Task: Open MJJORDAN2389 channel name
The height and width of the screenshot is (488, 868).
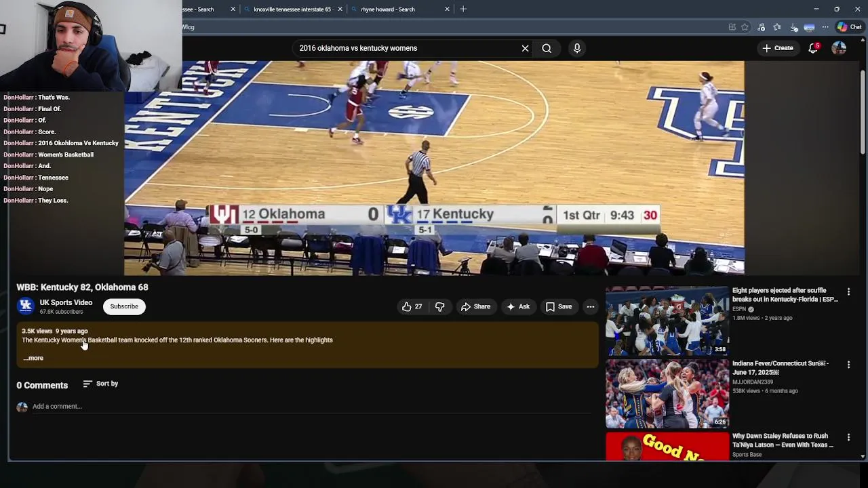Action: 752,382
